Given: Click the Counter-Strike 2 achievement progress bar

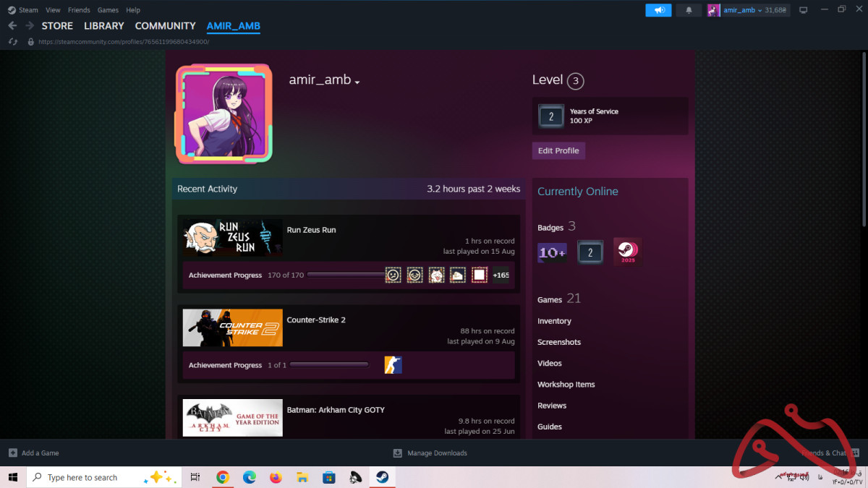Looking at the screenshot, I should [329, 365].
